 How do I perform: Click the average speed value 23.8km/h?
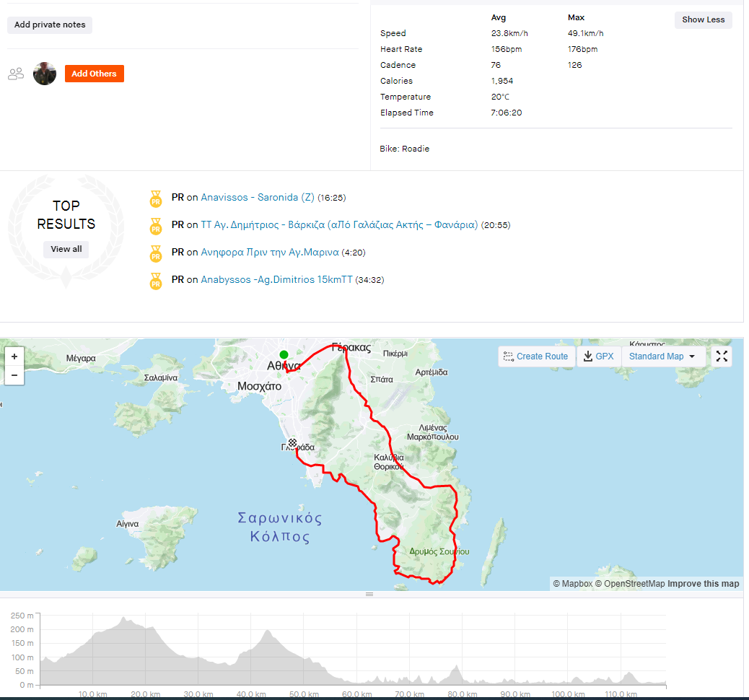(509, 33)
